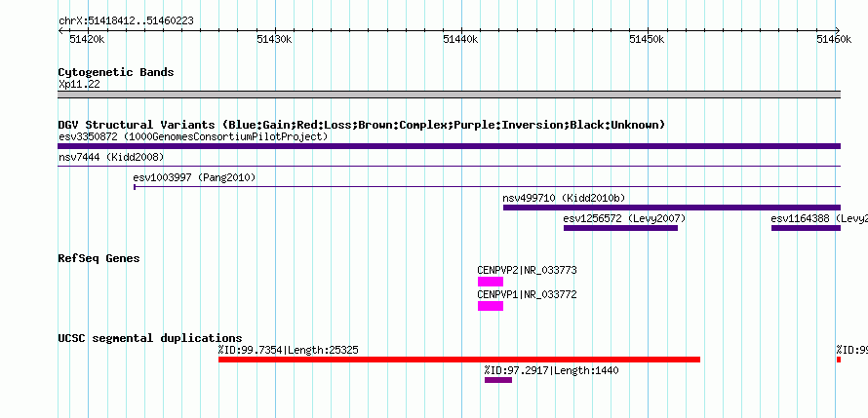Click the 51430k ruler tick label
This screenshot has height=418, width=868.
click(274, 39)
